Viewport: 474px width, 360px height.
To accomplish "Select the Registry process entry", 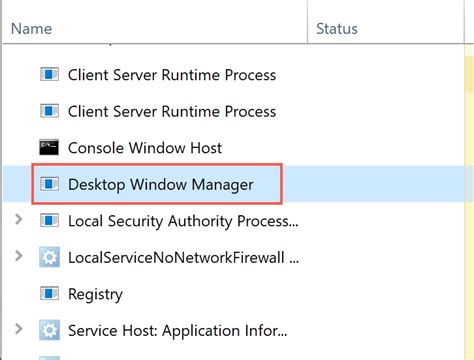I will [x=95, y=294].
